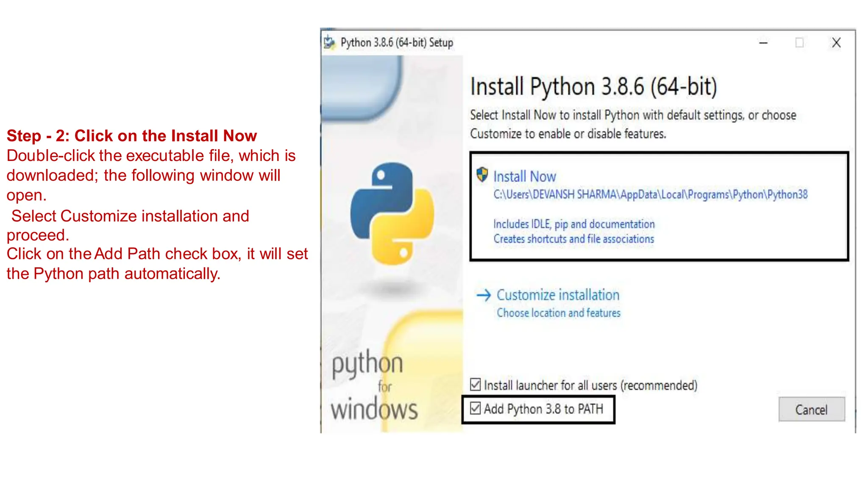This screenshot has width=868, height=488.
Task: Toggle Add Python 3.8 to PATH checkbox
Action: 476,408
